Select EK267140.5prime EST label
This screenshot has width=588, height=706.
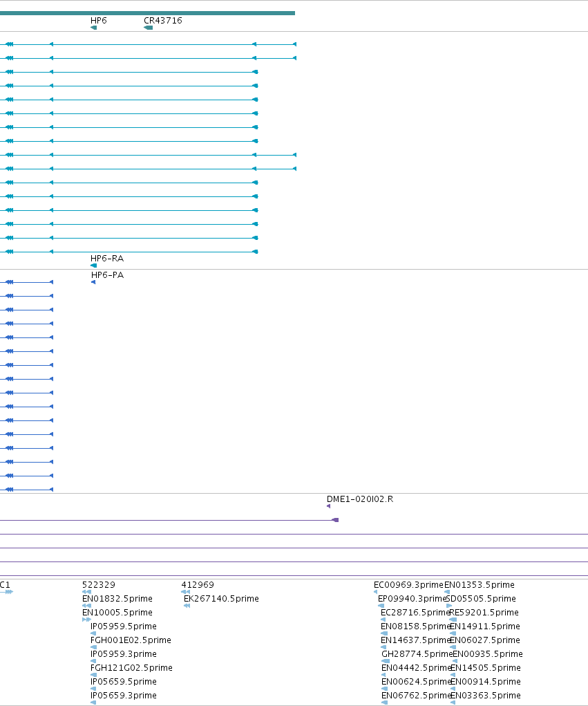pos(221,599)
